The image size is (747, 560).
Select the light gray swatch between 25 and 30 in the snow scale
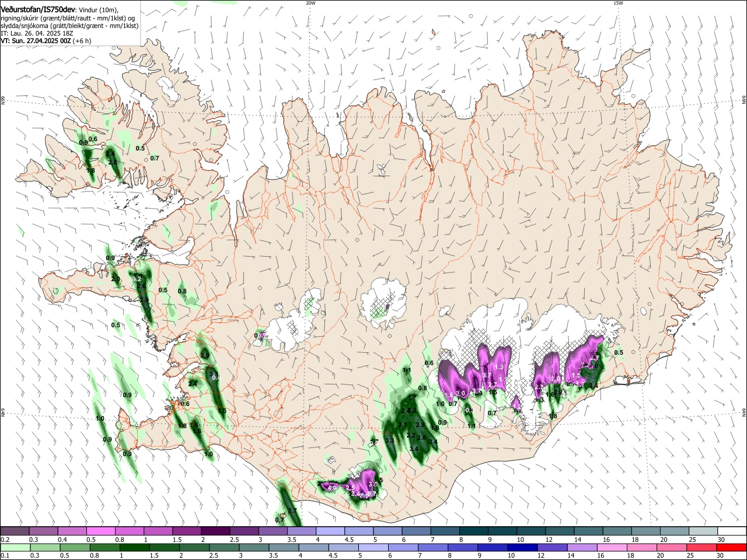703,531
